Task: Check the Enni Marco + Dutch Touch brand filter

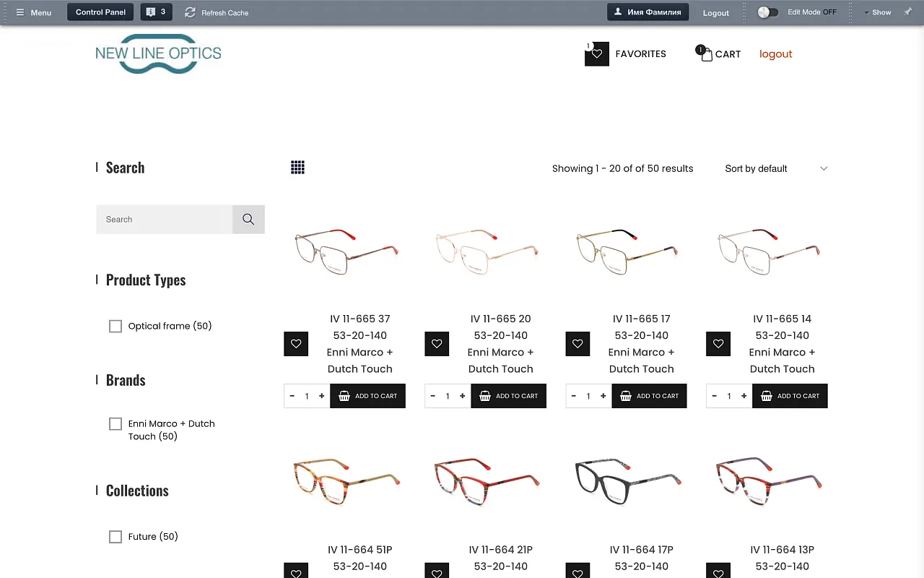Action: coord(115,424)
